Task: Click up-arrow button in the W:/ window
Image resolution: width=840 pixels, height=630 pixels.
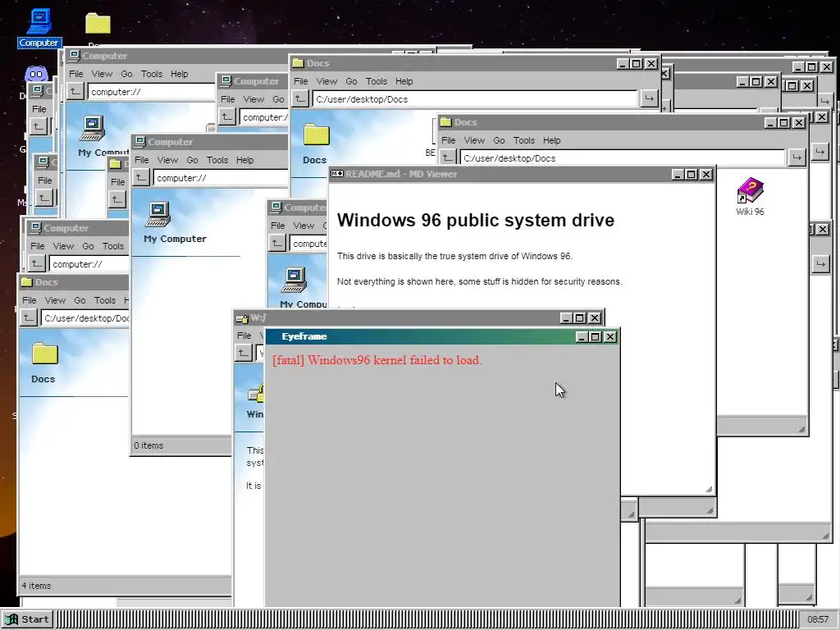Action: coord(244,353)
